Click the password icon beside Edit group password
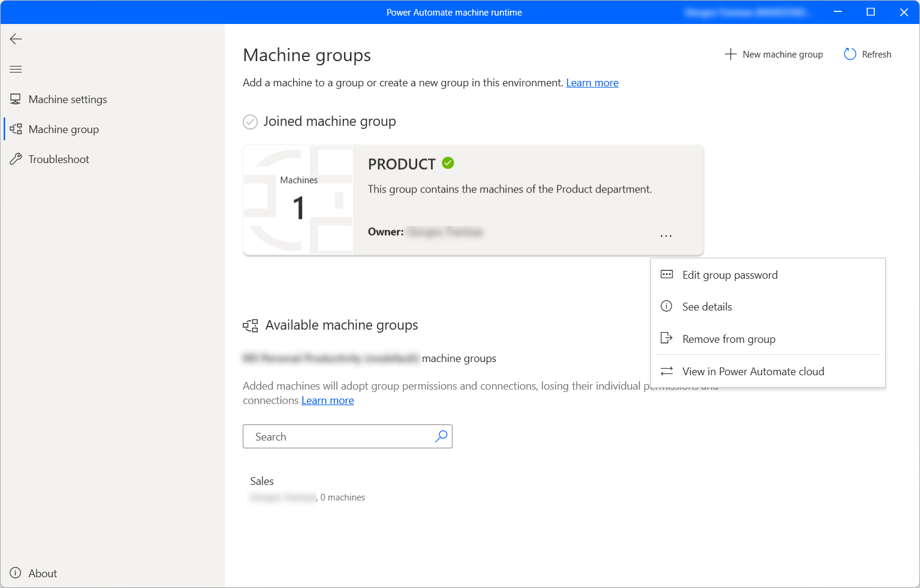920x588 pixels. (x=666, y=275)
